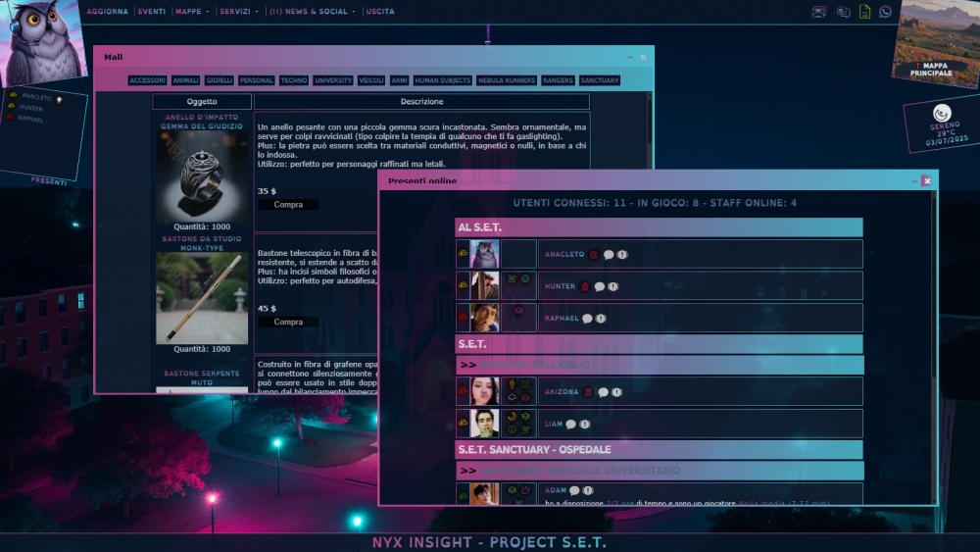Click Hunter's speech bubble message icon
The image size is (980, 552).
600,286
